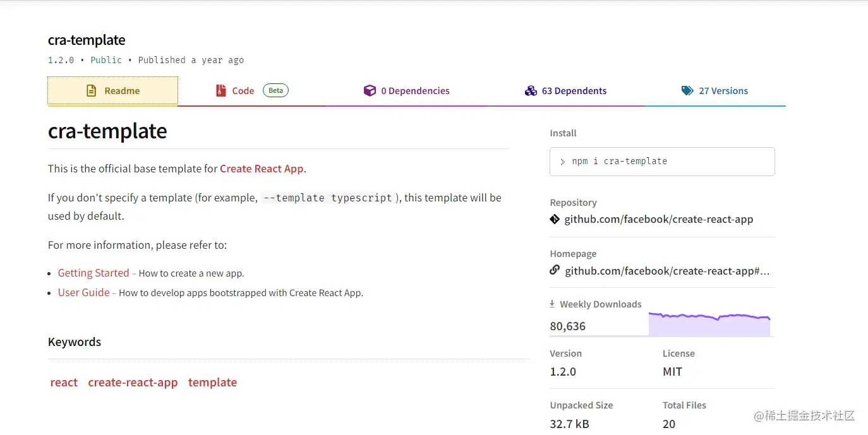Click the 'Keywords' heading
Viewport: 868px width, 435px height.
click(x=75, y=342)
